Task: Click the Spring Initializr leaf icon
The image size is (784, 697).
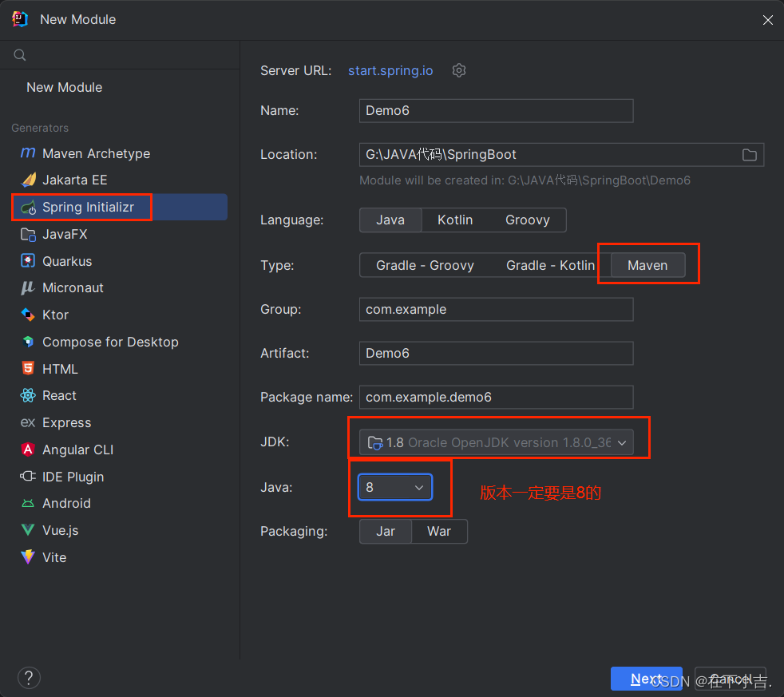Action: (x=29, y=207)
